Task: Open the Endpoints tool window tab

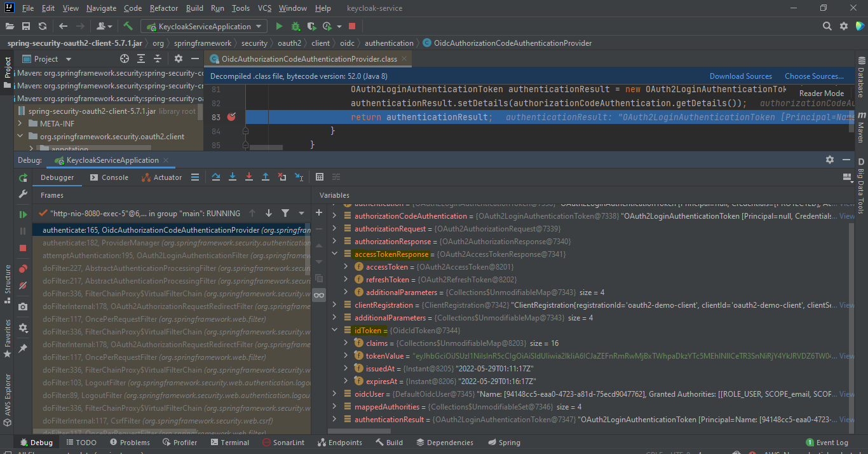Action: [339, 443]
